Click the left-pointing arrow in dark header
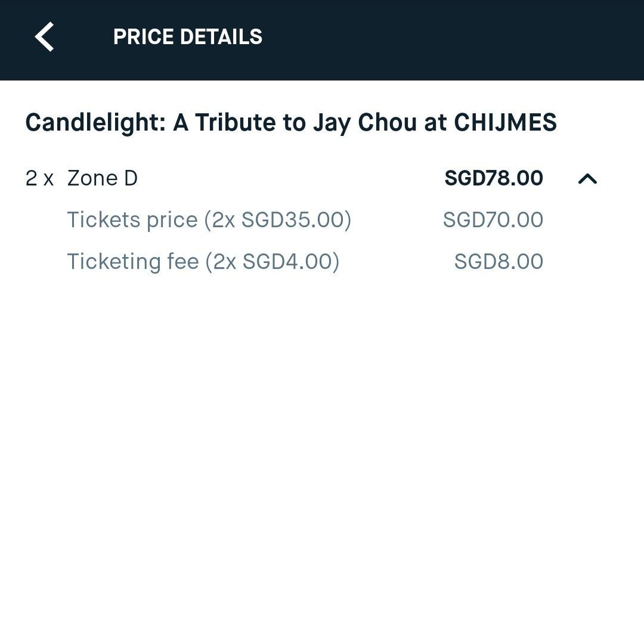This screenshot has height=644, width=644. pos(45,37)
